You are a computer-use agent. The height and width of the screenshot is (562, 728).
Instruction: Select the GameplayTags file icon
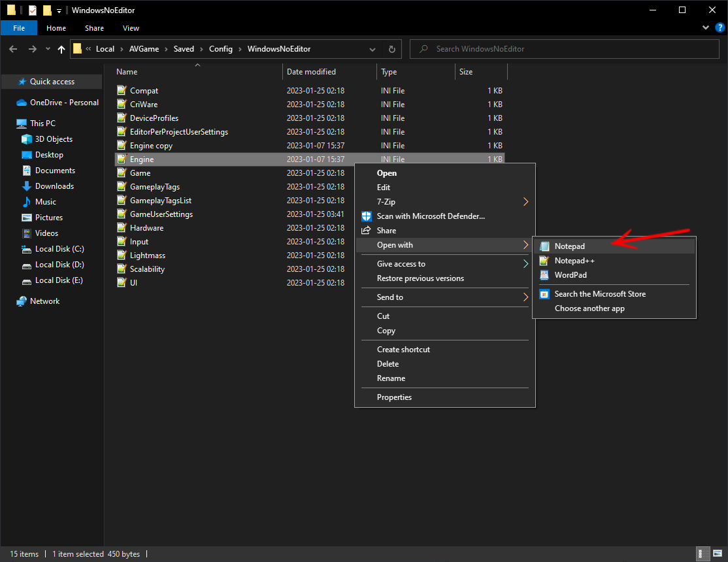click(122, 186)
